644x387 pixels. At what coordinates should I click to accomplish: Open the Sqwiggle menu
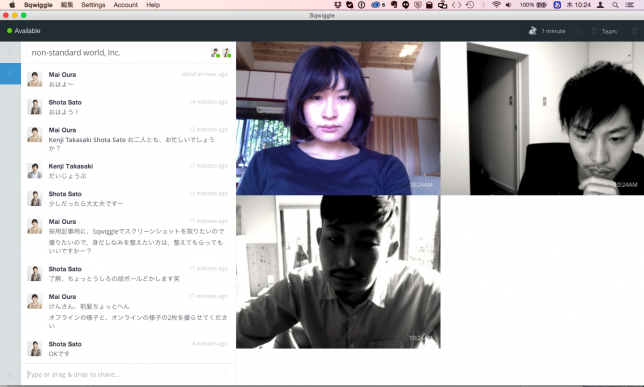(38, 5)
